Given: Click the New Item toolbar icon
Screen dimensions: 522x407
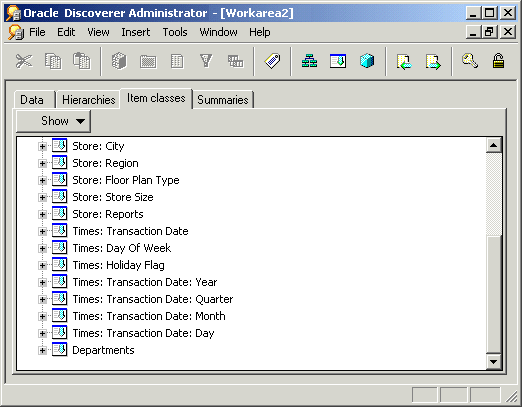Looking at the screenshot, I should (177, 61).
